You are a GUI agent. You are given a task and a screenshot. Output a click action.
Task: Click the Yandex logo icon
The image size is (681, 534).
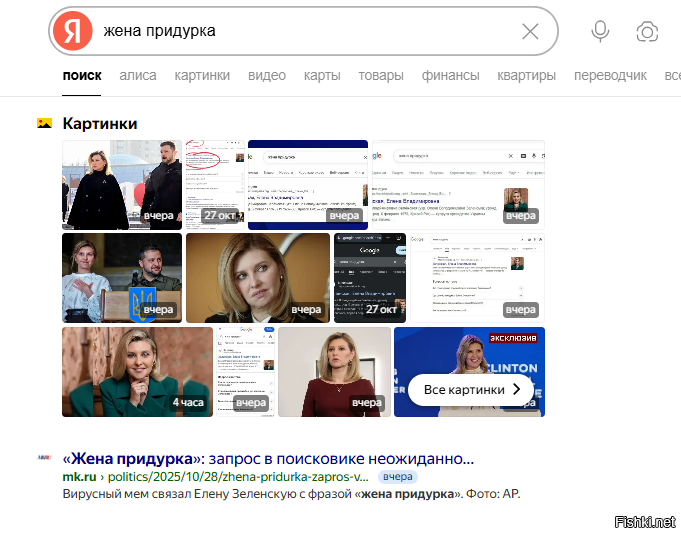click(x=72, y=32)
